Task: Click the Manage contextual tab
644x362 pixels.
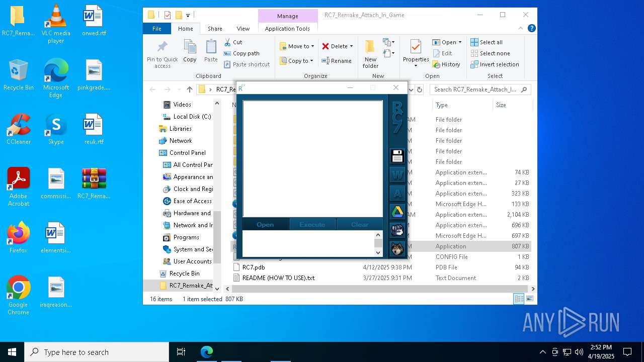Action: pyautogui.click(x=288, y=16)
